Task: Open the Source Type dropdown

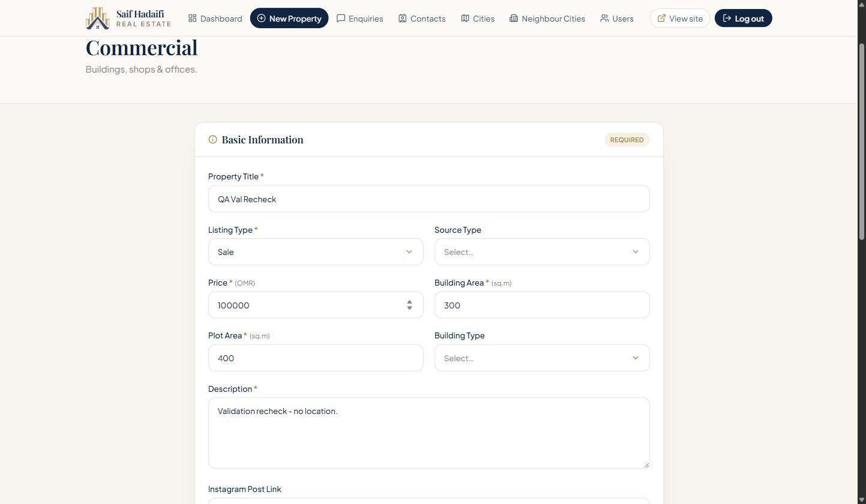Action: [x=542, y=251]
